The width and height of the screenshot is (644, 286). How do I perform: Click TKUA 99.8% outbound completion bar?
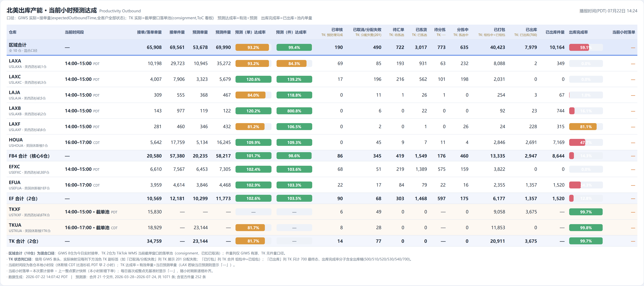[x=586, y=227]
